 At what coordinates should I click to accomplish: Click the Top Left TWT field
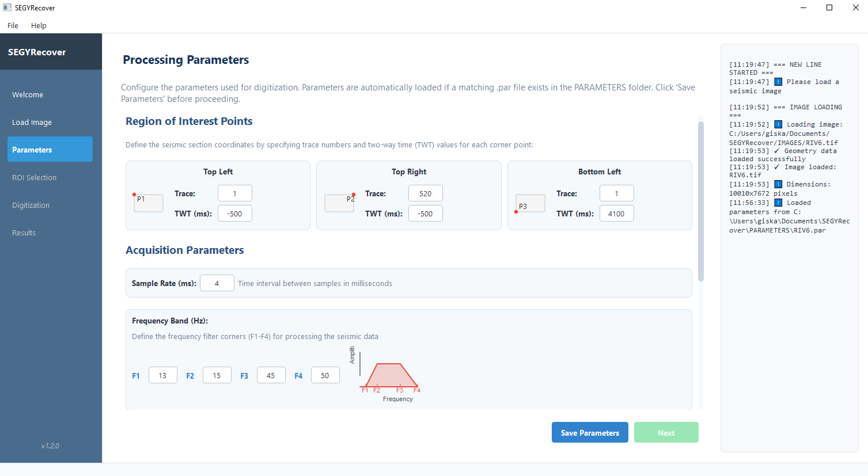point(235,214)
